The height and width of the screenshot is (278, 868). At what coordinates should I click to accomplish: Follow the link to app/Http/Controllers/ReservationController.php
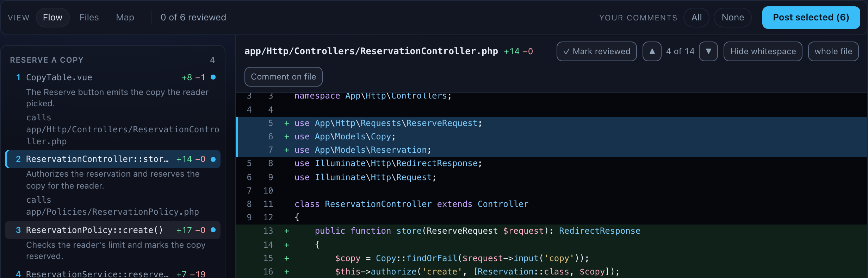(123, 135)
